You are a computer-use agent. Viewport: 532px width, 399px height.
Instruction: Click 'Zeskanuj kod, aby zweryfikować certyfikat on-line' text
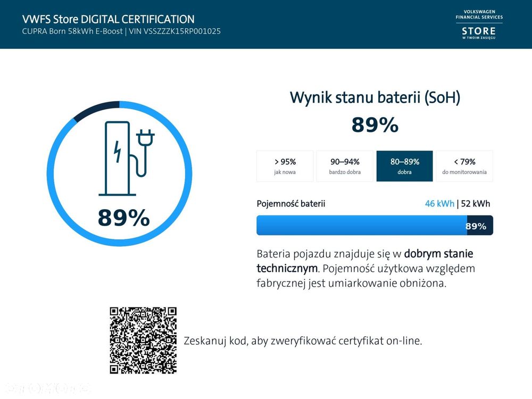303,340
